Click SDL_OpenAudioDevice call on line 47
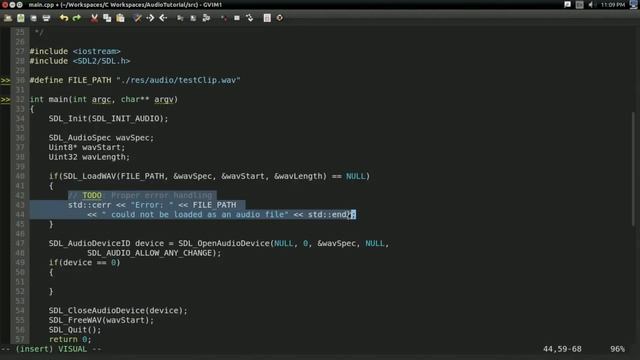The width and height of the screenshot is (640, 360). coord(224,244)
